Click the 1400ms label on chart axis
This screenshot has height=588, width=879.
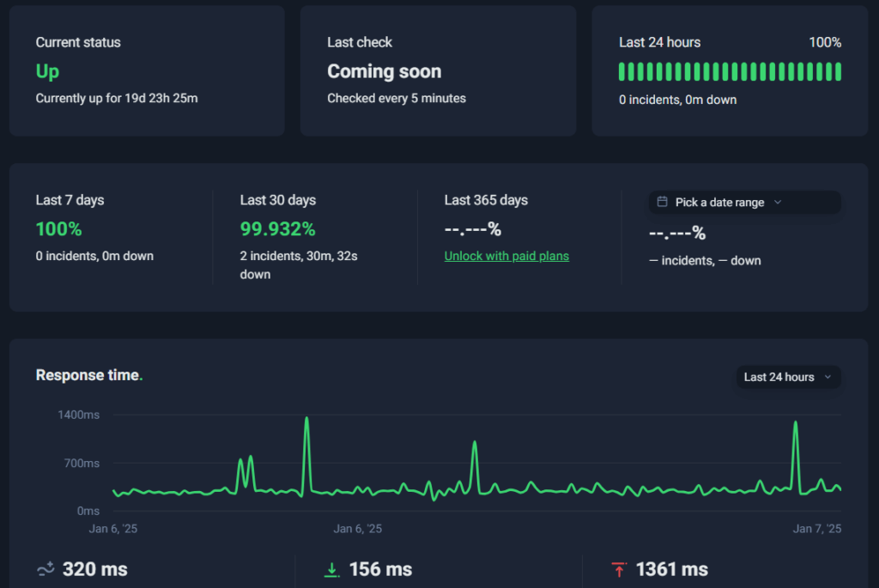78,415
